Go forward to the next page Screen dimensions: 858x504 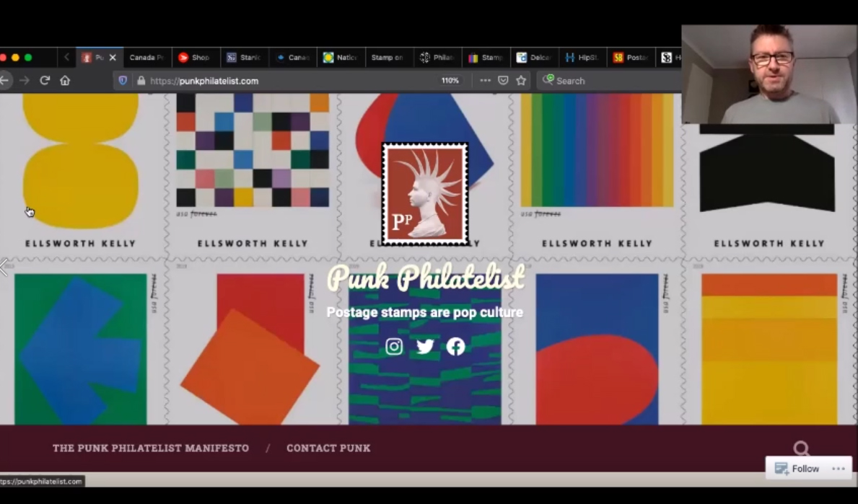(25, 80)
